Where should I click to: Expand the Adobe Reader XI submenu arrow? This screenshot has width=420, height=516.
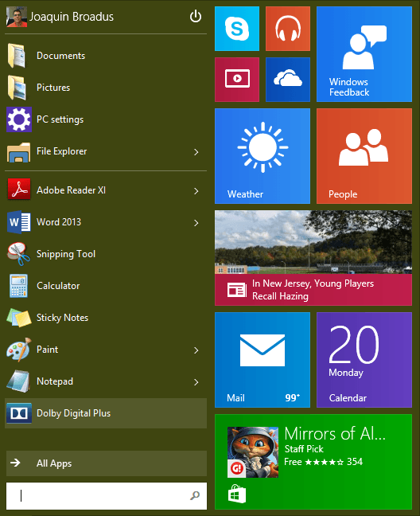pos(196,191)
